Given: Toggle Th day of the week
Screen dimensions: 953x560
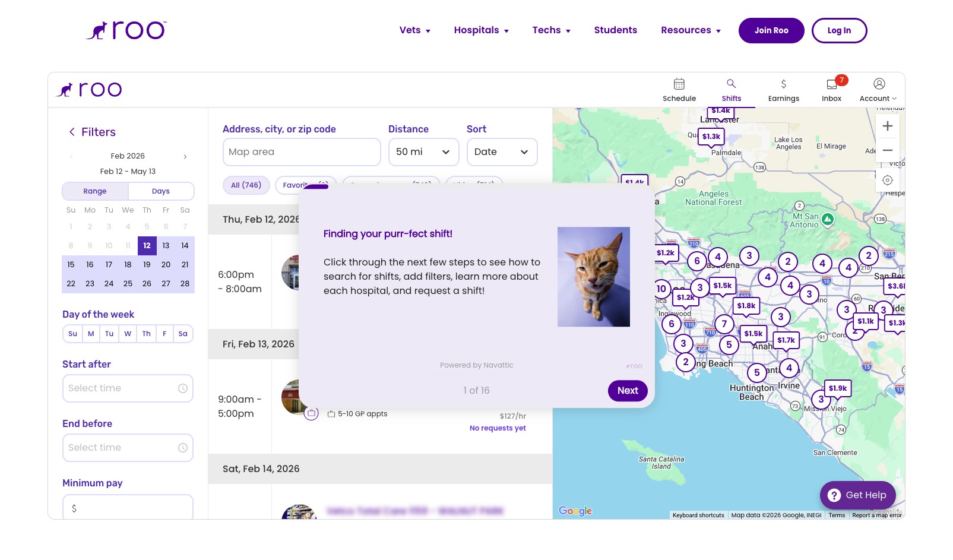Looking at the screenshot, I should (146, 334).
